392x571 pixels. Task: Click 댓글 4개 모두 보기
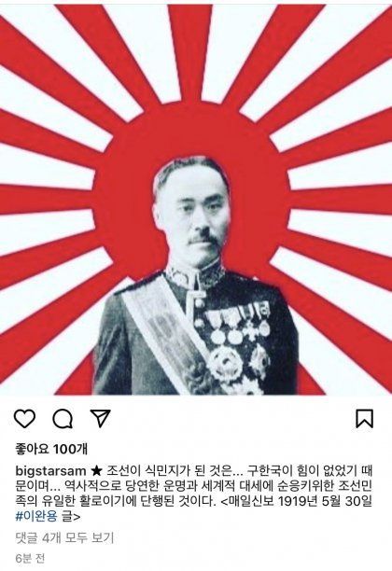click(x=64, y=537)
